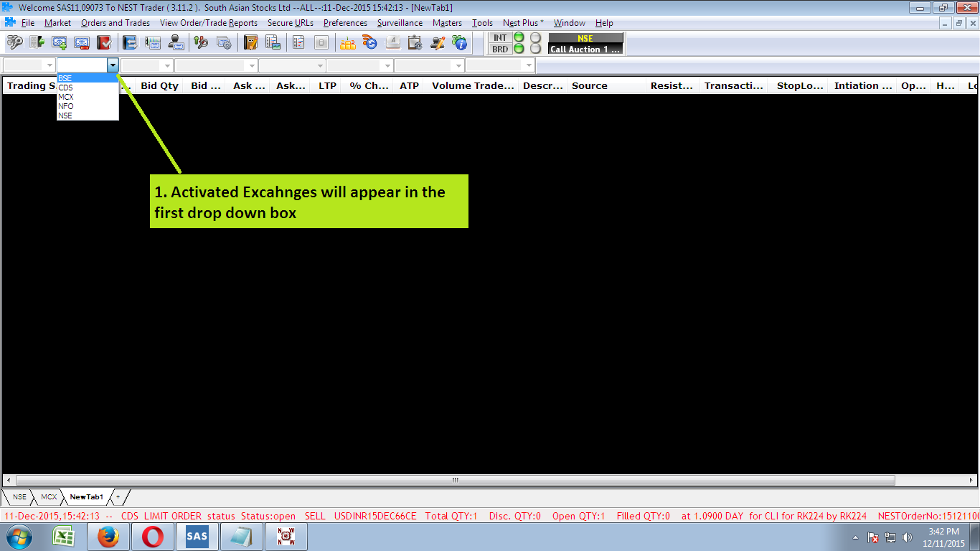Click the NSE Call Auction ticker box
980x551 pixels.
585,44
